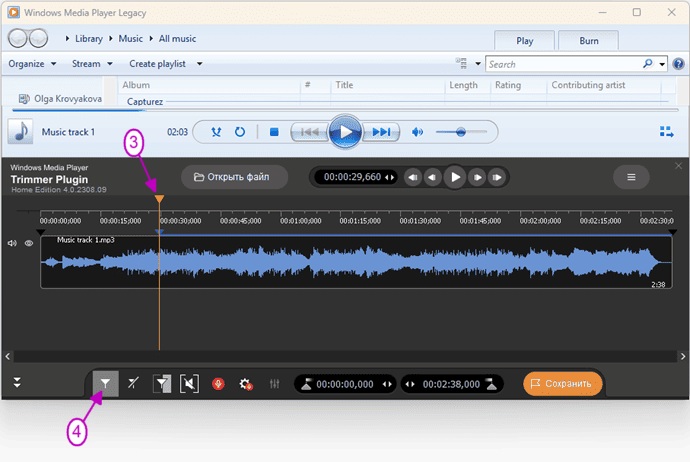Click the Media Player seek progress bar
This screenshot has width=690, height=462.
pos(345,110)
